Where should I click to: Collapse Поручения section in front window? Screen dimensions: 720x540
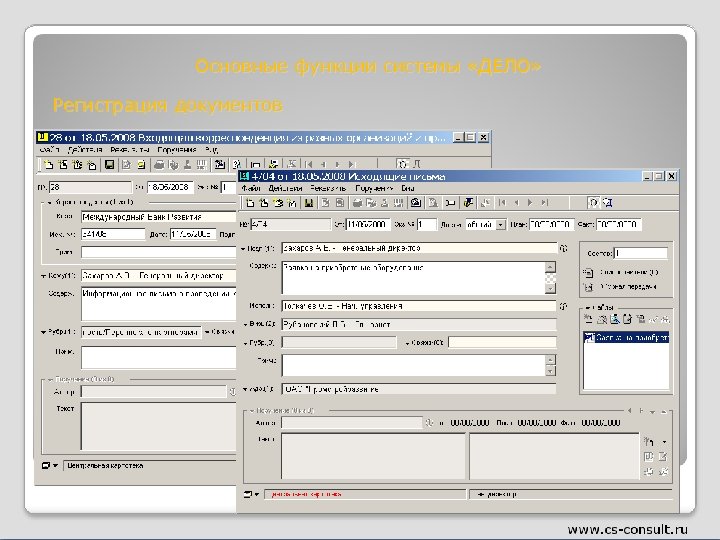tap(252, 411)
